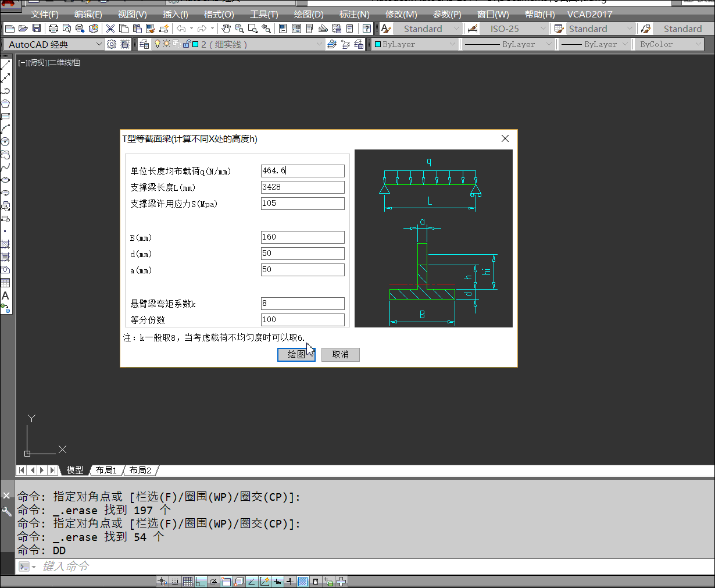715x588 pixels.
Task: Click the Cut scissors icon
Action: point(110,28)
